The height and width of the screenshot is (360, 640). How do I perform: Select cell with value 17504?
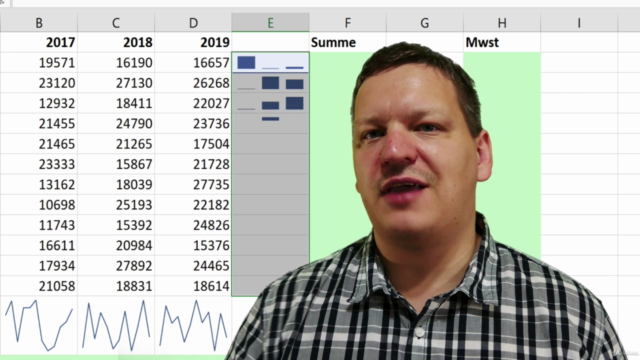click(193, 144)
